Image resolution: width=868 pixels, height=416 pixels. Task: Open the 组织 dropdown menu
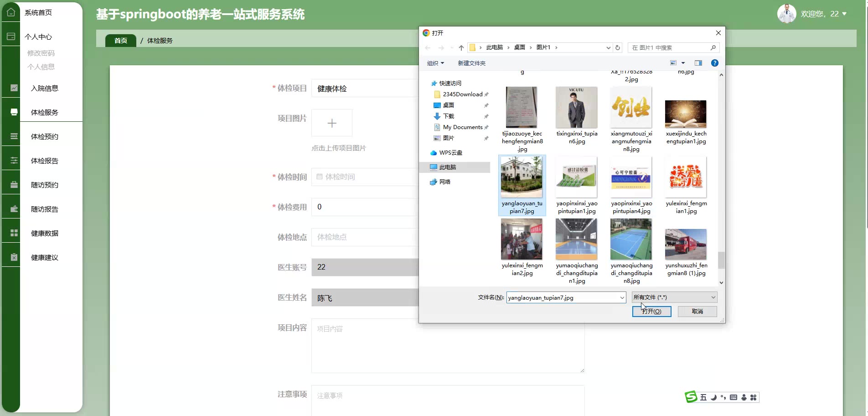click(435, 63)
